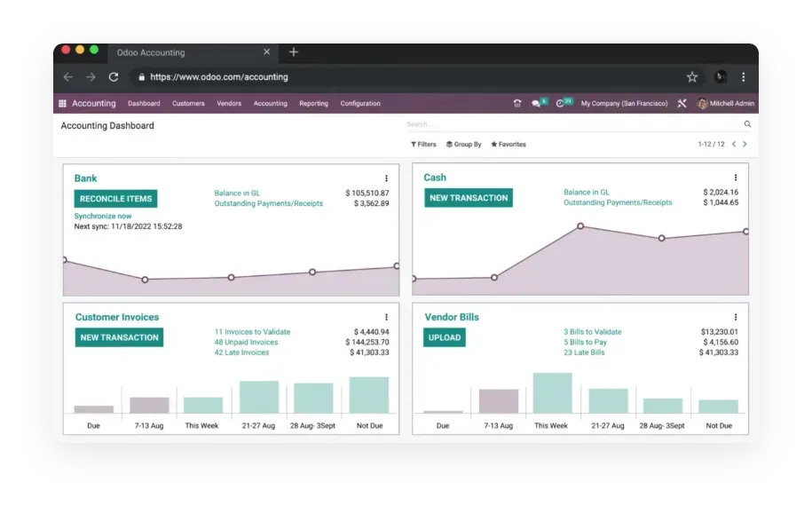Open the Reporting menu

pos(313,104)
